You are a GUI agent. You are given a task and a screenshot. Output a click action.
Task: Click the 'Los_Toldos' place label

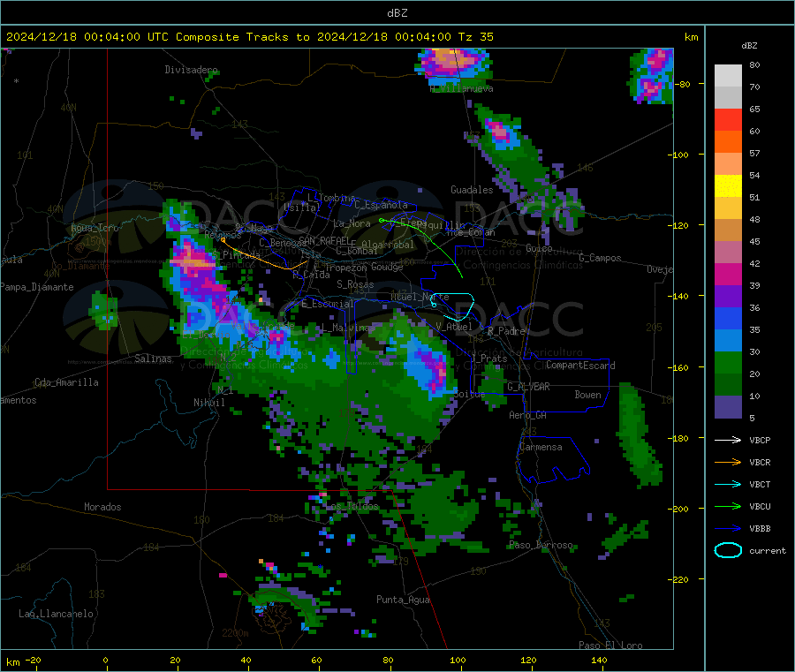pos(352,507)
